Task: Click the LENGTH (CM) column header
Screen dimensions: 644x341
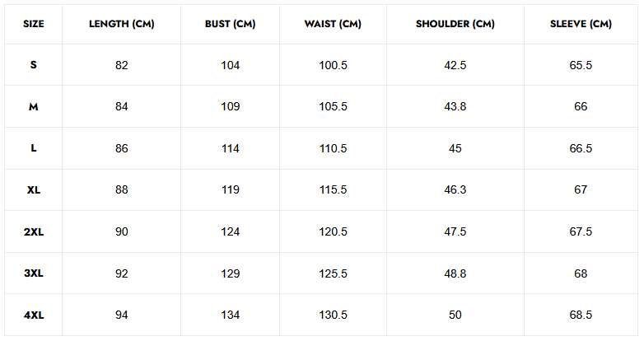Action: click(x=122, y=24)
